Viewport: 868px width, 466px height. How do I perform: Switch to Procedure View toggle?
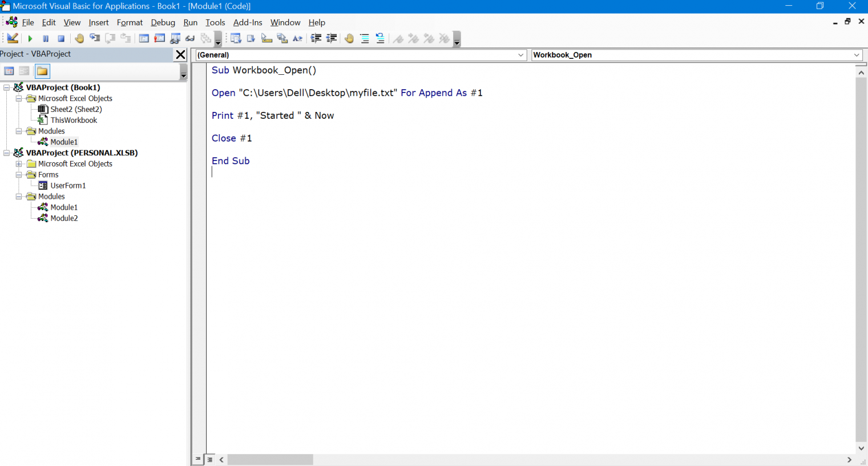coord(198,459)
